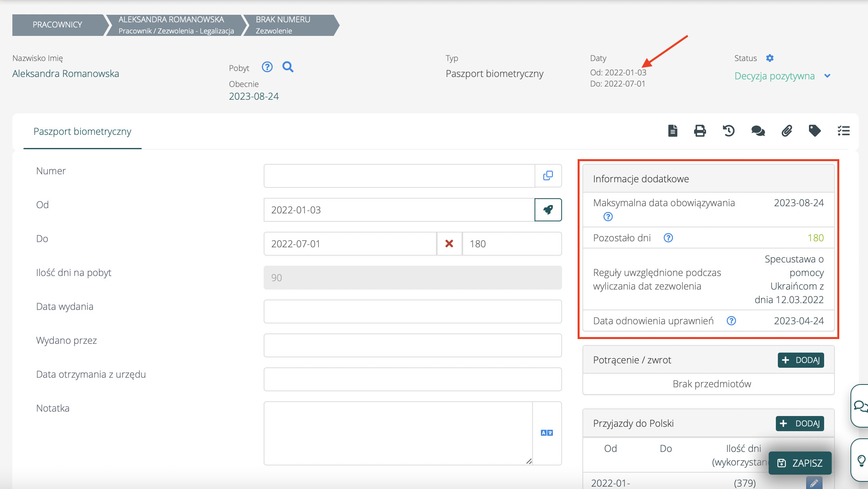The image size is (868, 489).
Task: Click the rocket icon beside Od date
Action: [548, 210]
